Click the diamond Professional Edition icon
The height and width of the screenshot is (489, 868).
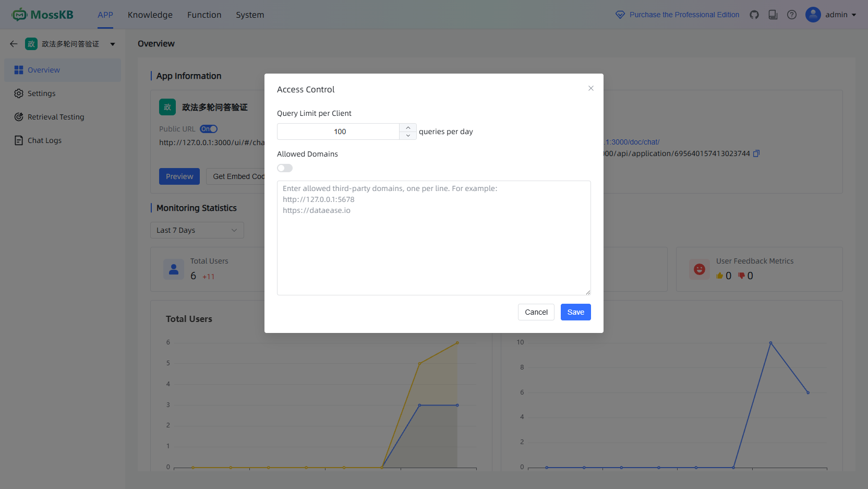620,15
